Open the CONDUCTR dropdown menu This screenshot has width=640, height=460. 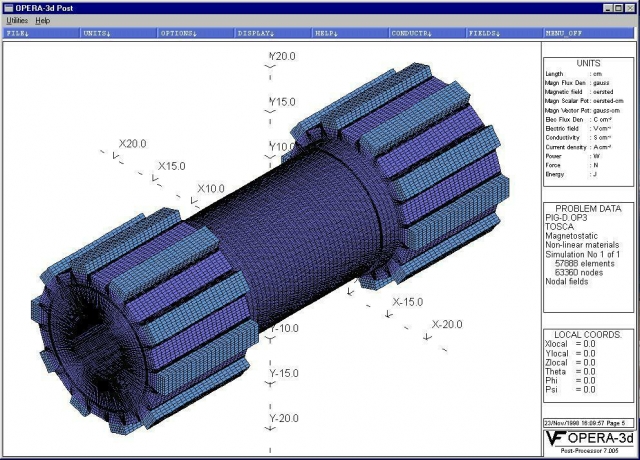click(411, 33)
